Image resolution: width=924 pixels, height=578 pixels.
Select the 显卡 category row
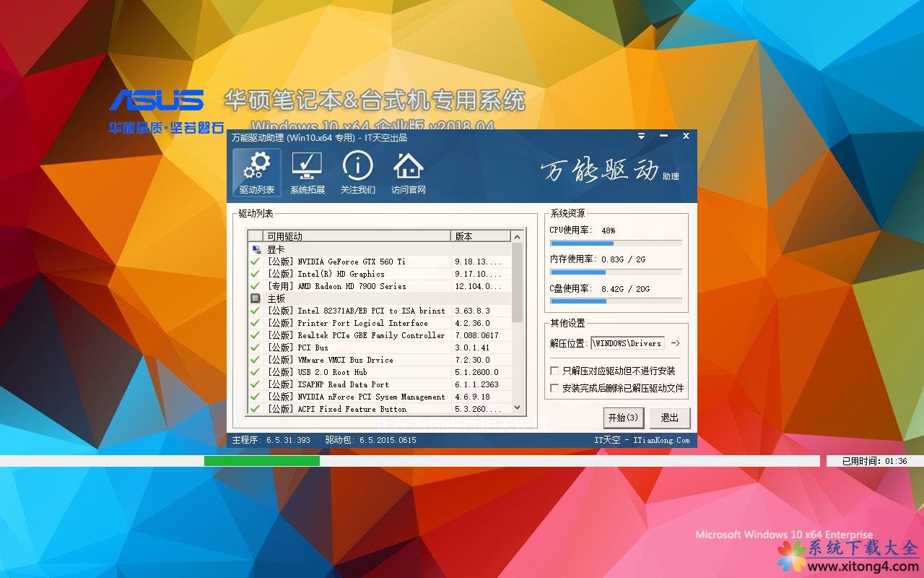pyautogui.click(x=379, y=249)
